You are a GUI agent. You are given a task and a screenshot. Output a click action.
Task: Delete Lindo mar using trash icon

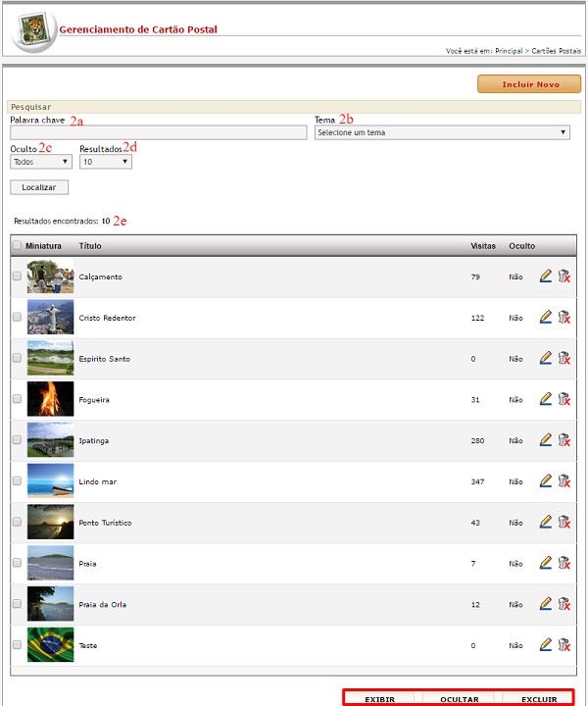pos(564,480)
